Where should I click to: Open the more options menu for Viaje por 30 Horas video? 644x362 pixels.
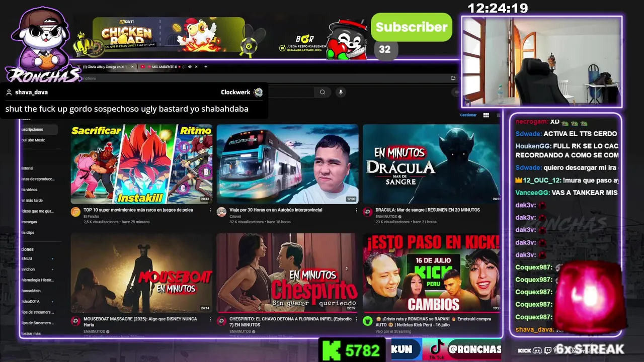[x=356, y=210]
